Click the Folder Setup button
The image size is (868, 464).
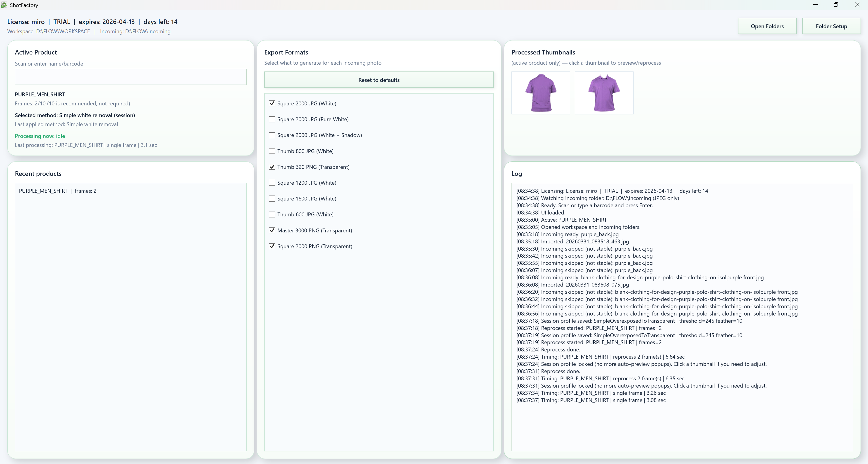pyautogui.click(x=831, y=26)
